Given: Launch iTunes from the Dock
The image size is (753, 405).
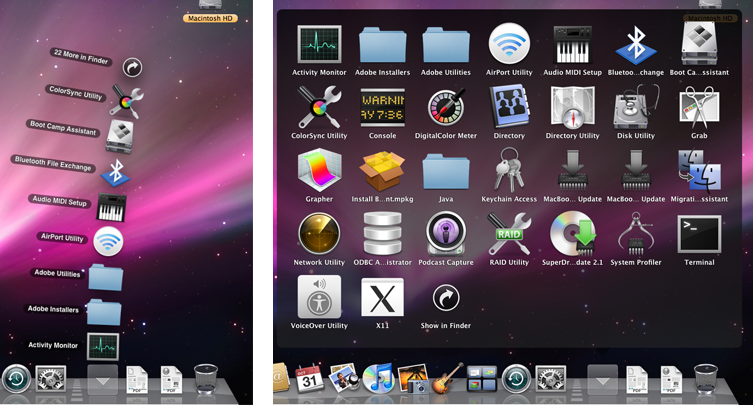Looking at the screenshot, I should click(378, 378).
